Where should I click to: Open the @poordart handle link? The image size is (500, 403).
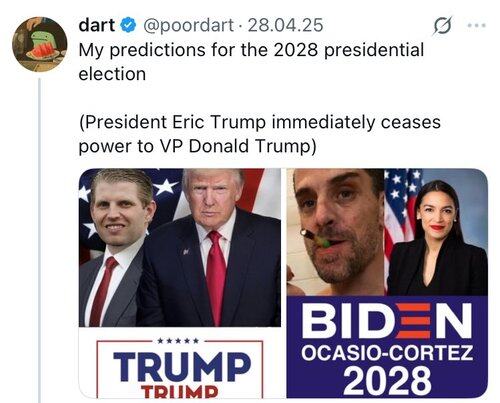click(x=188, y=26)
